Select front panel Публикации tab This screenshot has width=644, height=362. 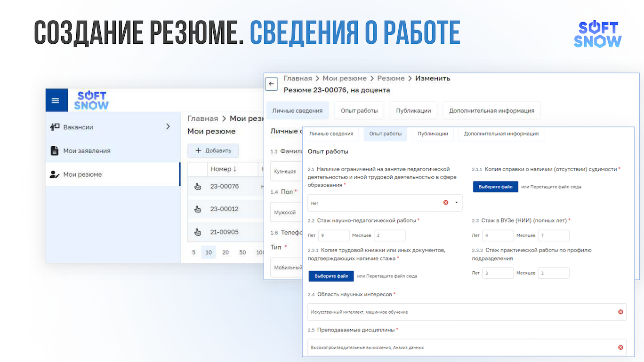[433, 134]
